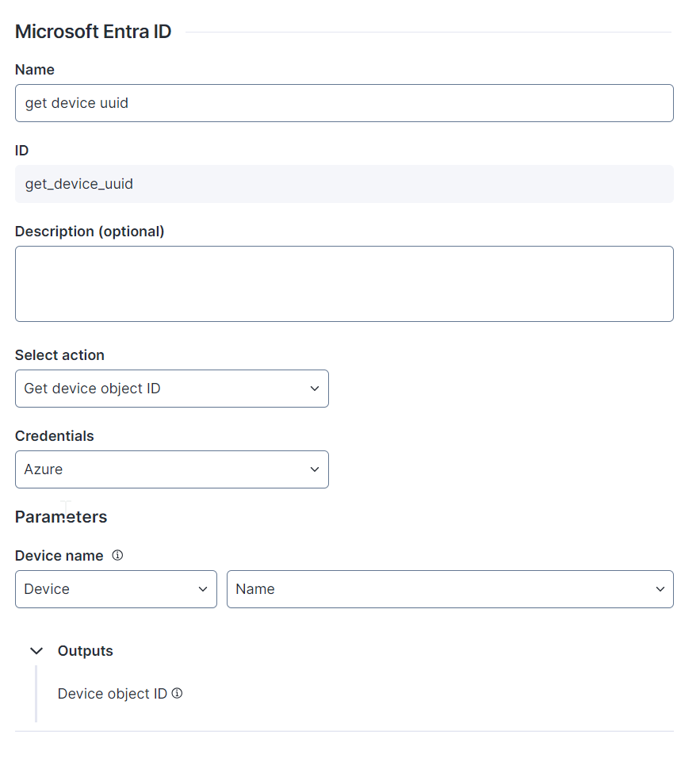Click the Parameters section heading

pyautogui.click(x=61, y=517)
